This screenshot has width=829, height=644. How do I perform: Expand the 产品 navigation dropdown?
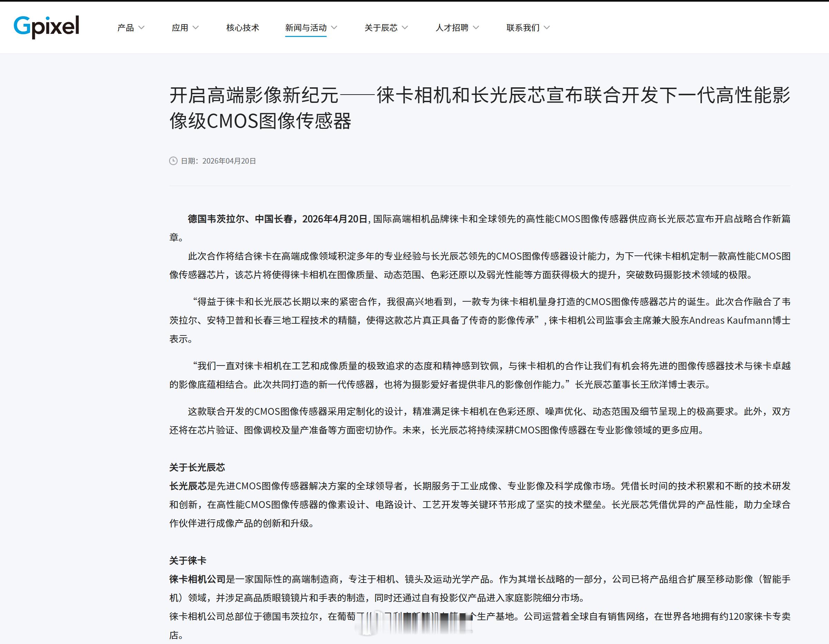142,27
